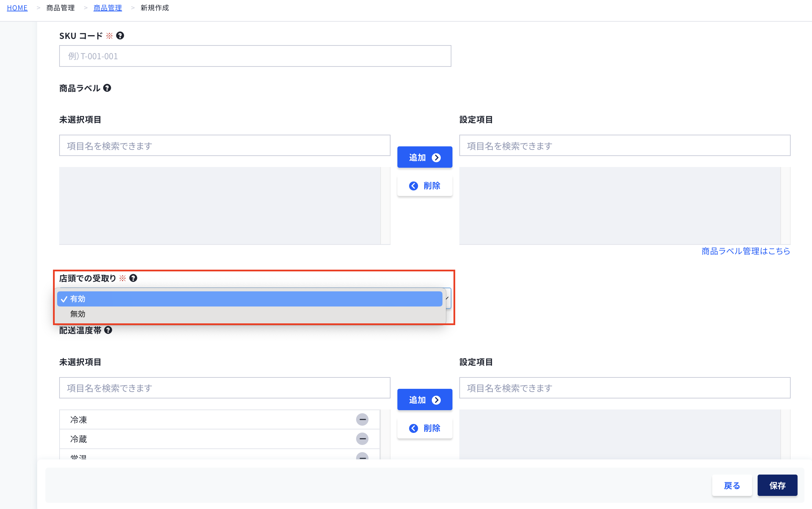
Task: Click minus icon on 冷凍 row
Action: 362,419
